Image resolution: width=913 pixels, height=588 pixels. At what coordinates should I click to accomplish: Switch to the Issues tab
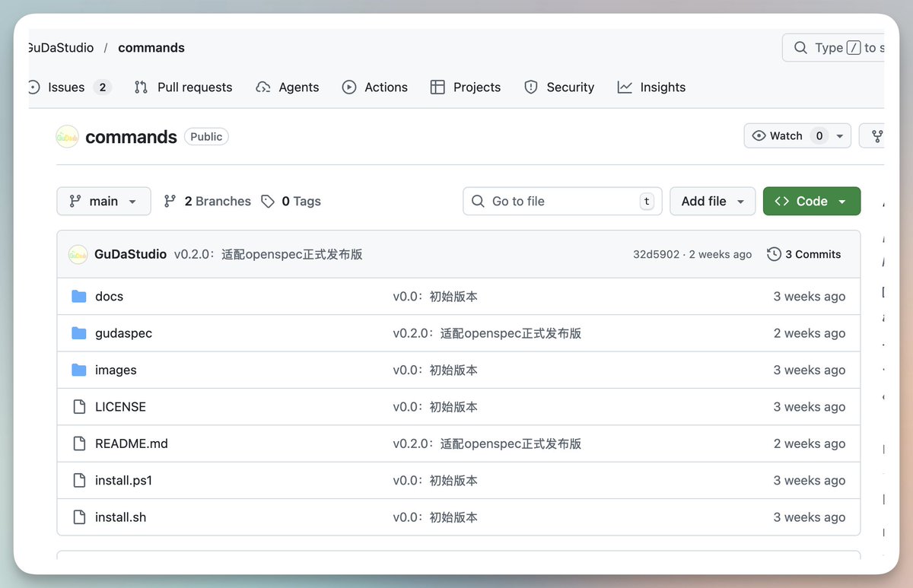coord(69,87)
